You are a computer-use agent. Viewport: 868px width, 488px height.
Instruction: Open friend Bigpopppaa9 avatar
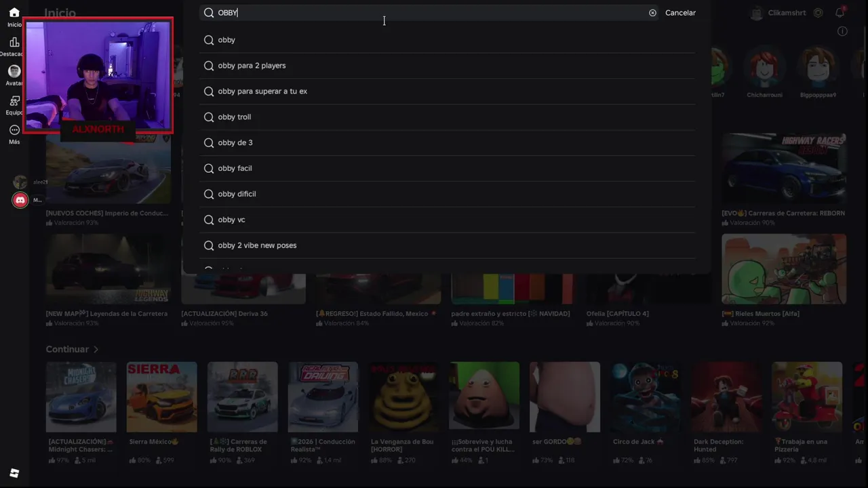[x=818, y=68]
